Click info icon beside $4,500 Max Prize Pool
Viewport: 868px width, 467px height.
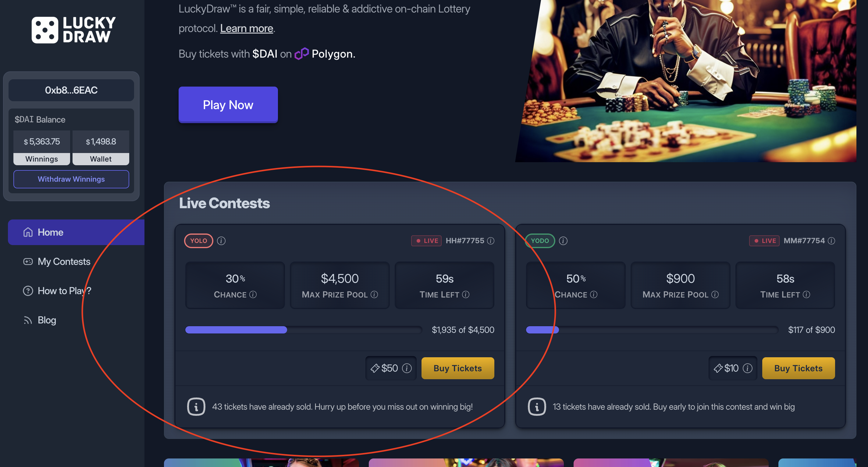coord(374,294)
